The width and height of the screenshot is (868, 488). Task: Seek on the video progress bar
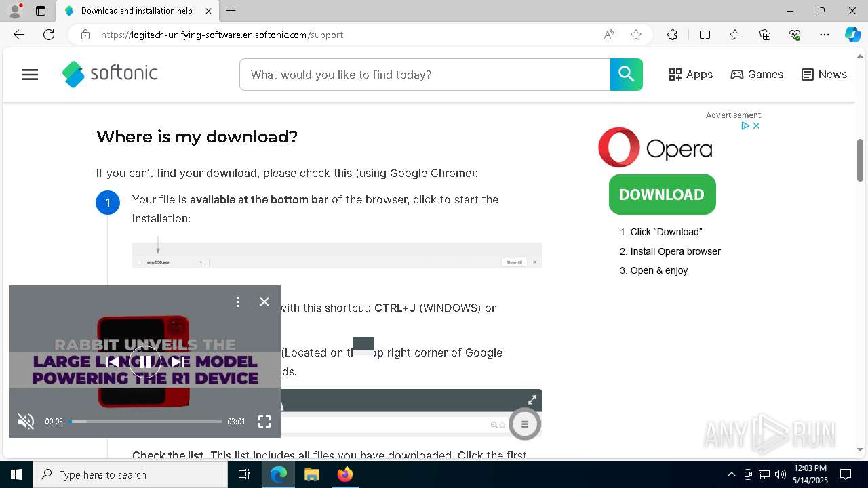click(145, 422)
